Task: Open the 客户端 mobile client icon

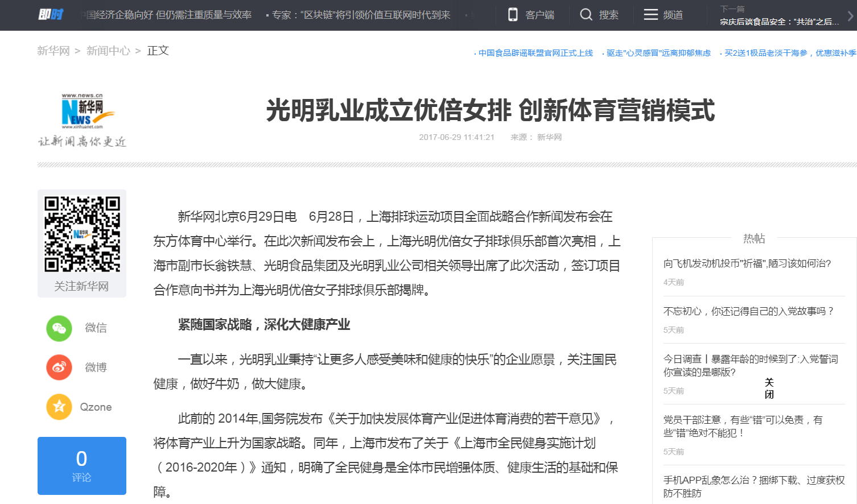Action: (514, 15)
